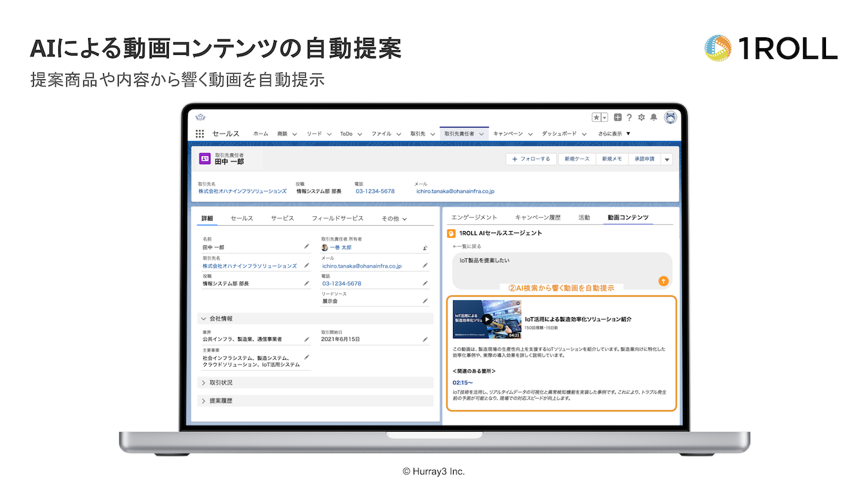Open the setup gear icon

pyautogui.click(x=642, y=117)
